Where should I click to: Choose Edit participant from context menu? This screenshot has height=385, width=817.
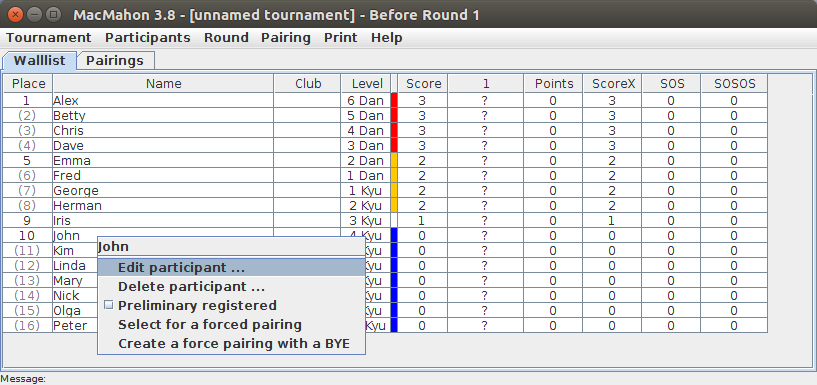coord(231,268)
